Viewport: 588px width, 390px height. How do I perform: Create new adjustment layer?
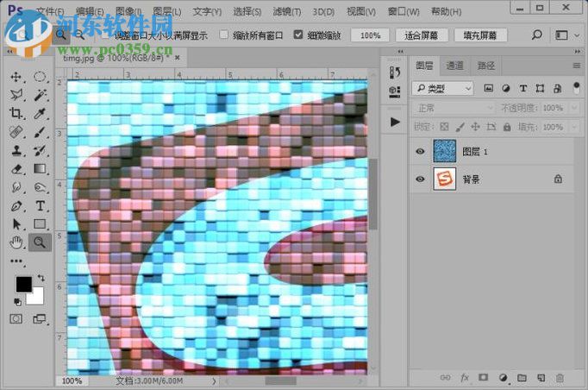coord(504,378)
